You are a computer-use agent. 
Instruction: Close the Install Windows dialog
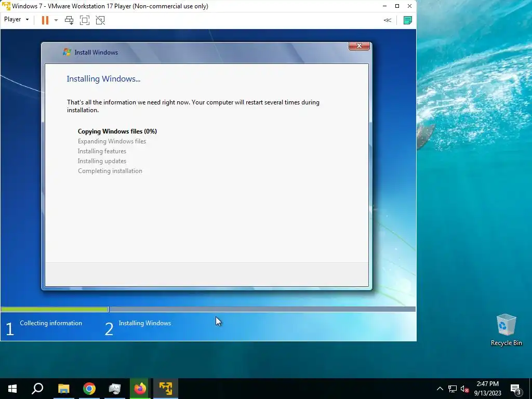pos(359,46)
